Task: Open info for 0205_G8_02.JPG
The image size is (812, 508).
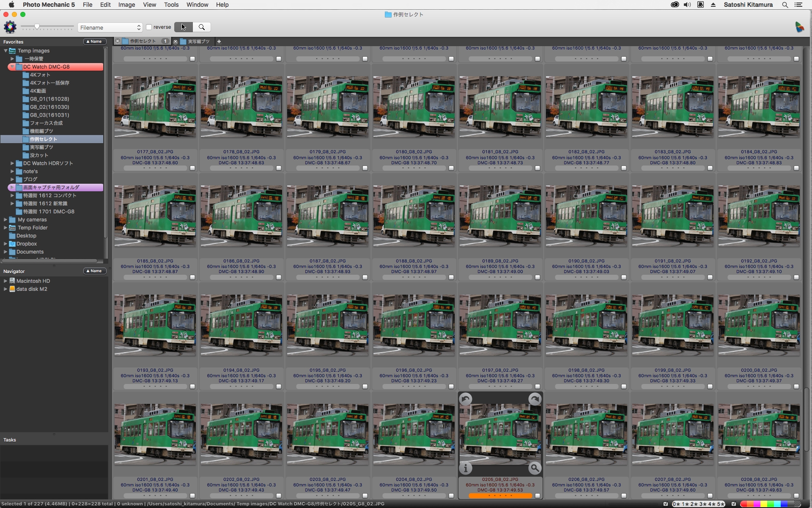Action: [x=466, y=468]
